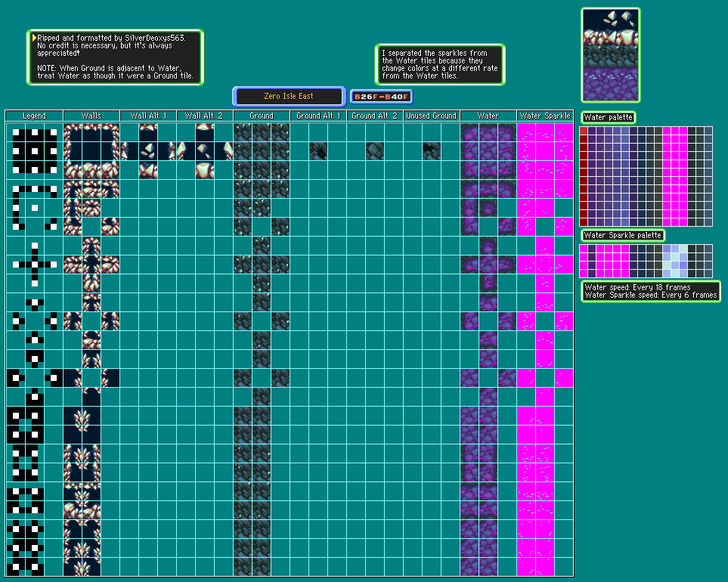The image size is (728, 582).
Task: Click the yellow arrow cursor in the credits box
Action: pyautogui.click(x=34, y=38)
